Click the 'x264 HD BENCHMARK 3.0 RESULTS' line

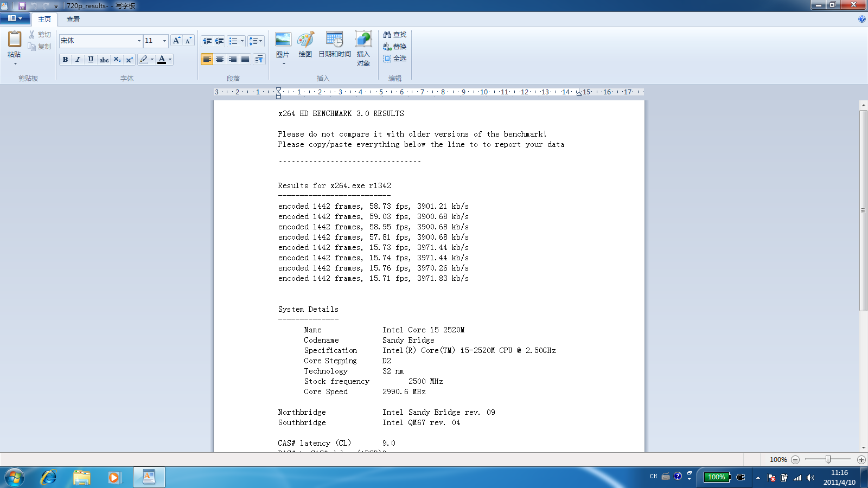[x=341, y=114]
